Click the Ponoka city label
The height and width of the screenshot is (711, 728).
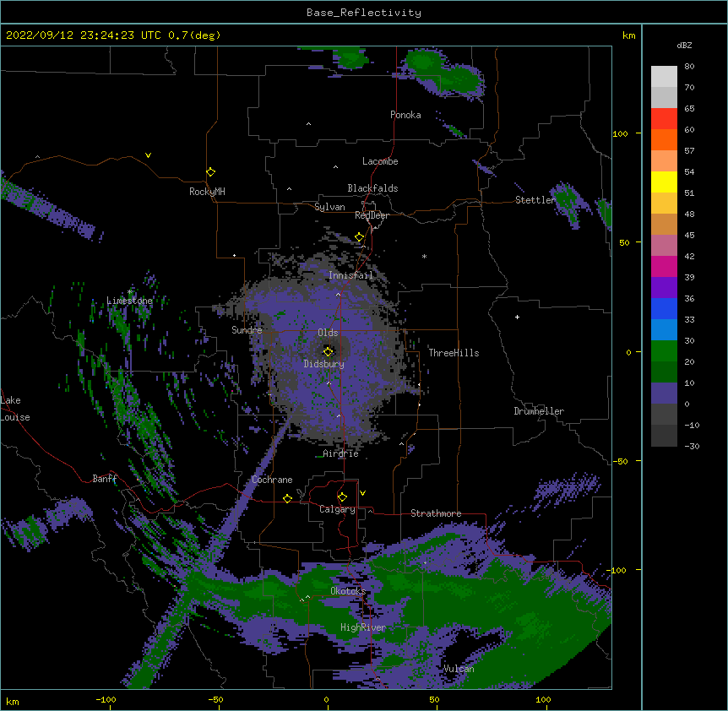pos(405,115)
